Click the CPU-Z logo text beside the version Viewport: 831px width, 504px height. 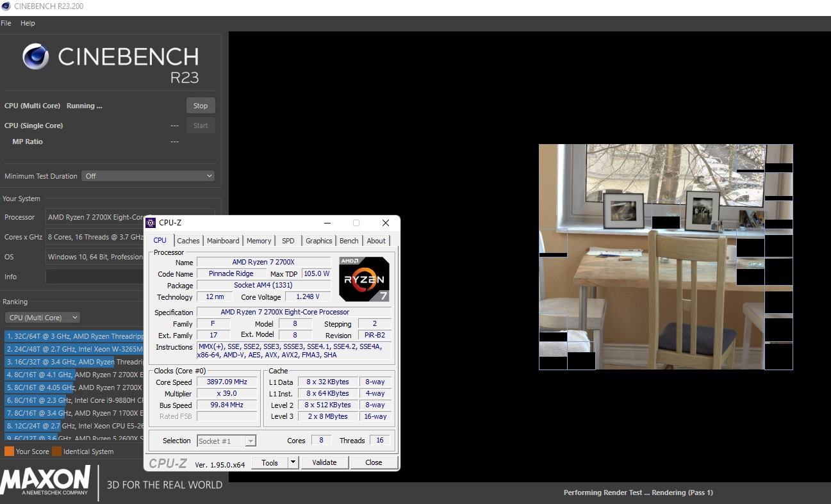[168, 463]
